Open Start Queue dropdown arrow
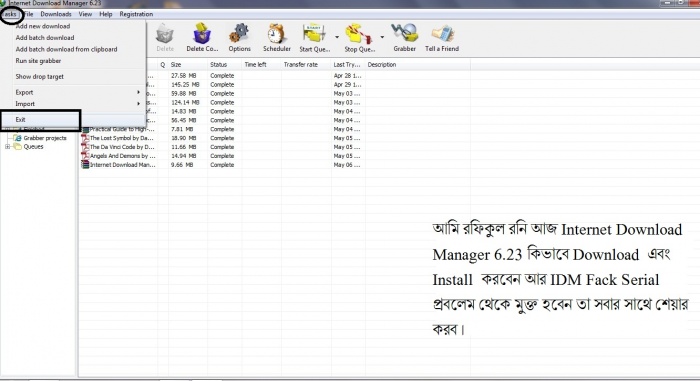The image size is (700, 381). pyautogui.click(x=337, y=37)
